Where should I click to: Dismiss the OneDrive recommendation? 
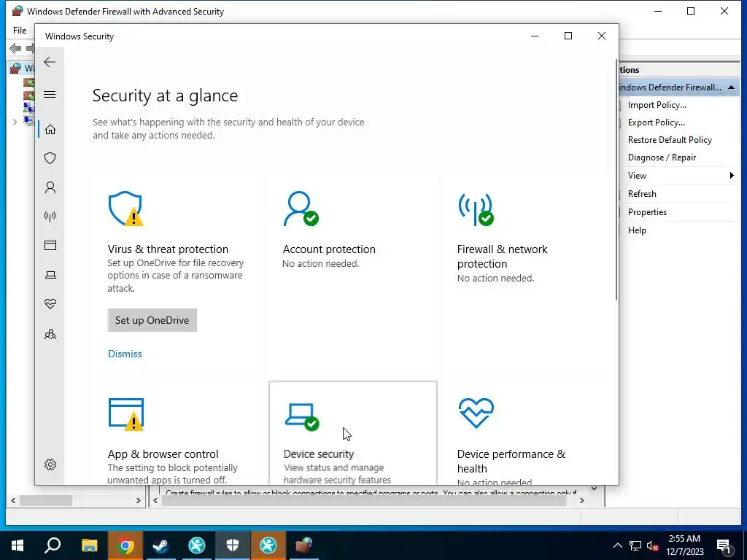pos(125,354)
